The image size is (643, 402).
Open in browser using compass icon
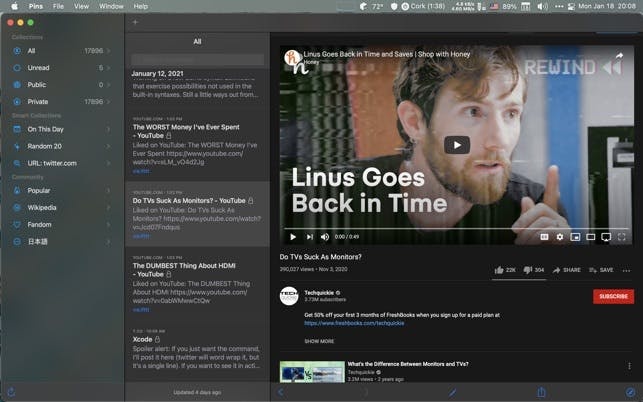(x=629, y=393)
